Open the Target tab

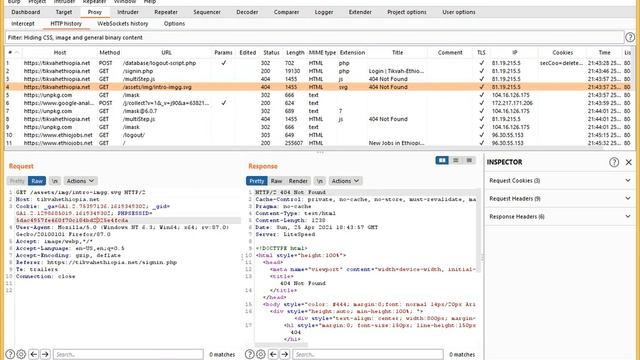coord(64,12)
